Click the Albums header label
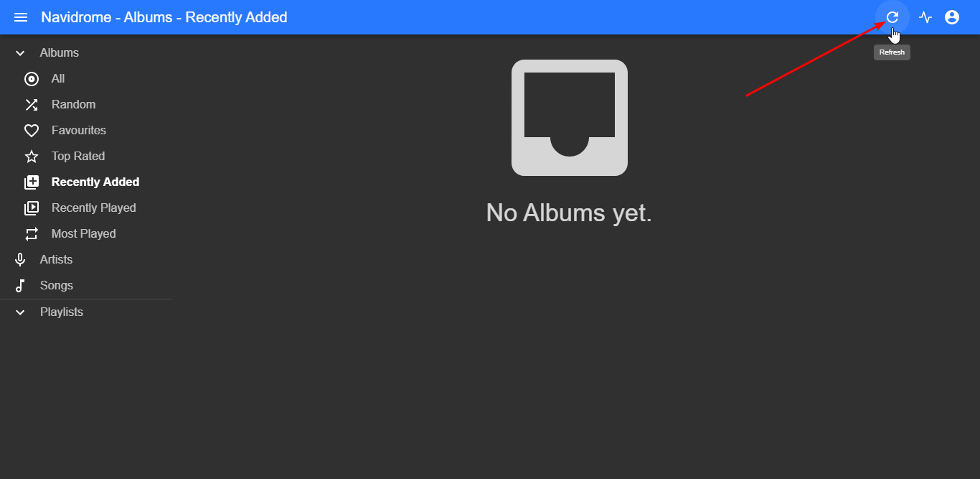Screen dimensions: 980x479 click(x=60, y=53)
